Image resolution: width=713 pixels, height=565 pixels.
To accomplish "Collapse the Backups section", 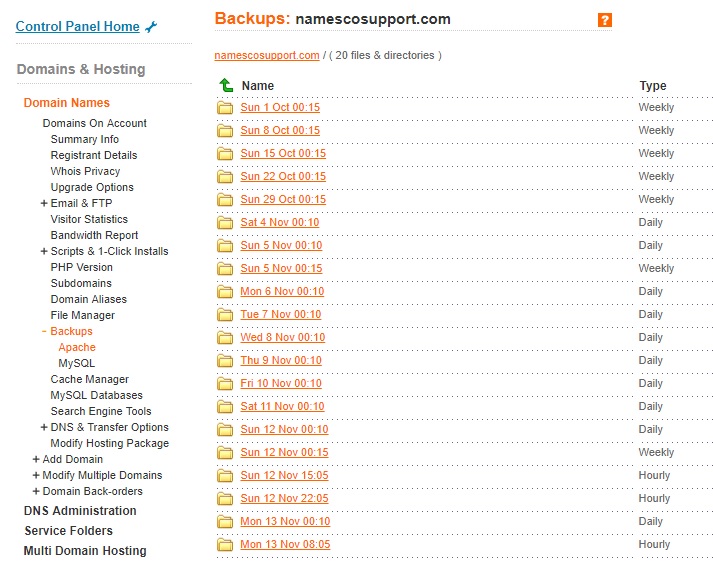I will pyautogui.click(x=44, y=331).
